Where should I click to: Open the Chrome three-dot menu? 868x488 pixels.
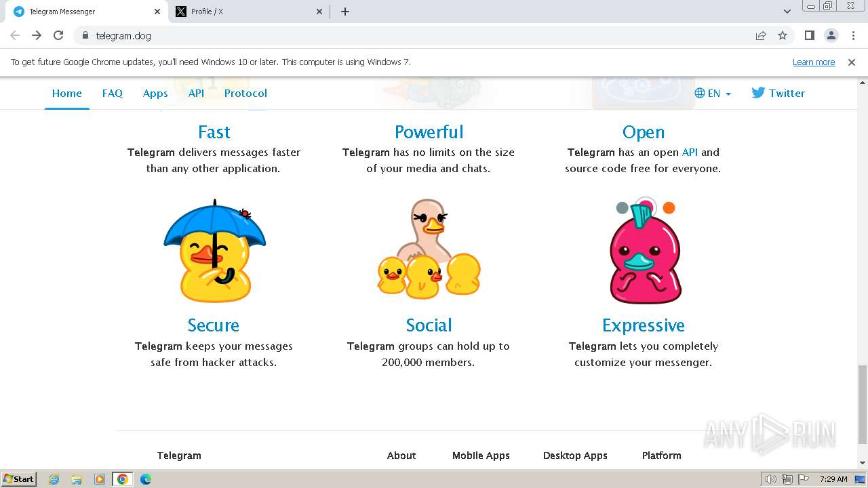point(853,35)
